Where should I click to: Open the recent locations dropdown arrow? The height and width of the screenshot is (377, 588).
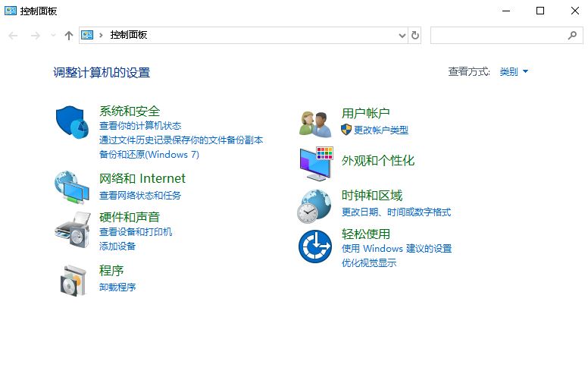pos(53,36)
